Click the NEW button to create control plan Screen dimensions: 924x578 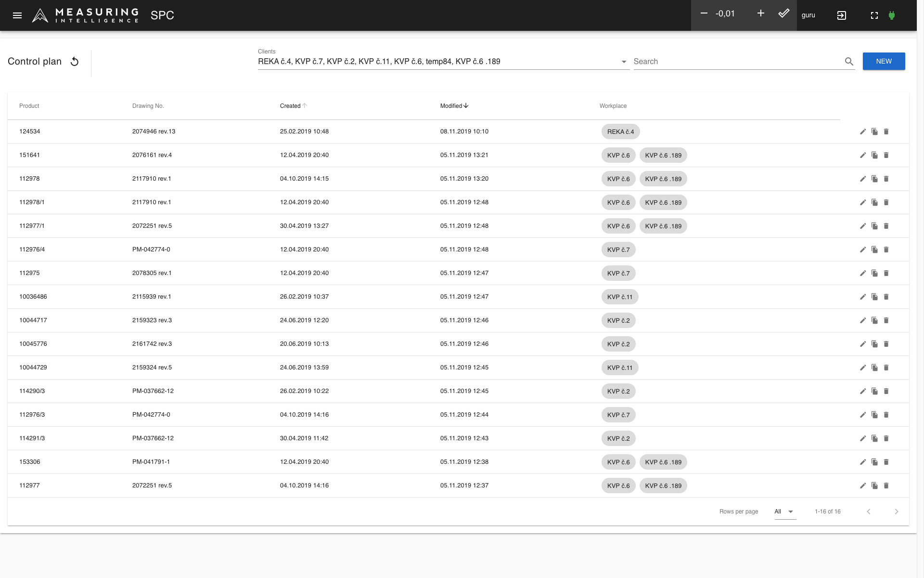[x=884, y=61]
